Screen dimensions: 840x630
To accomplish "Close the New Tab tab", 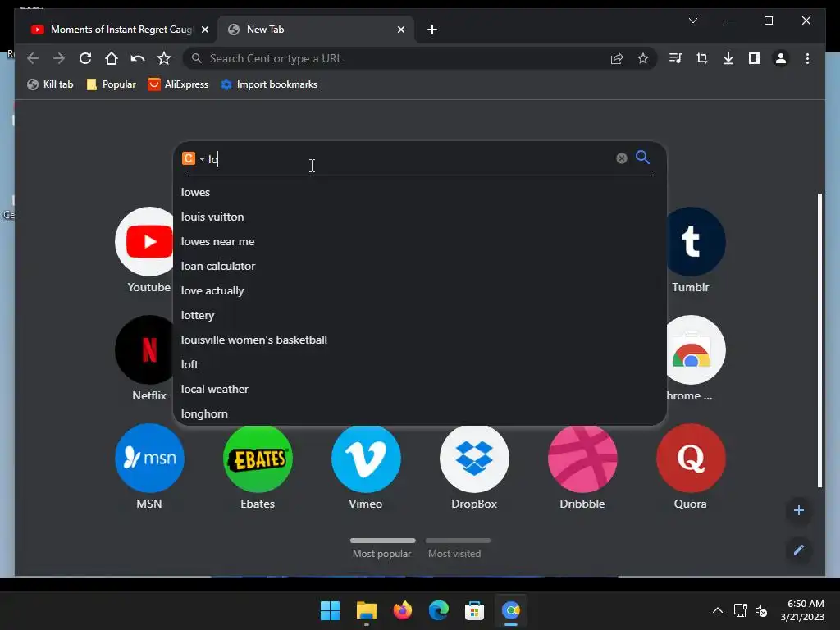I will pos(400,30).
